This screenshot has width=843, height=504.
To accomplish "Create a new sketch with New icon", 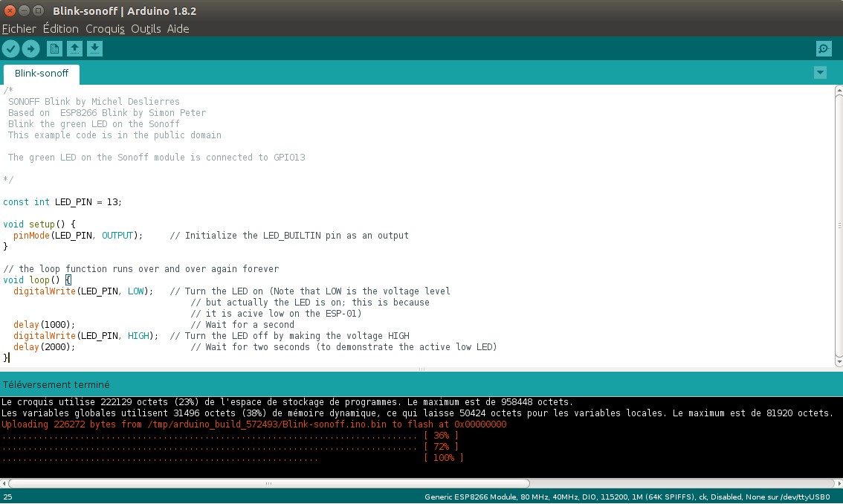I will [x=54, y=49].
